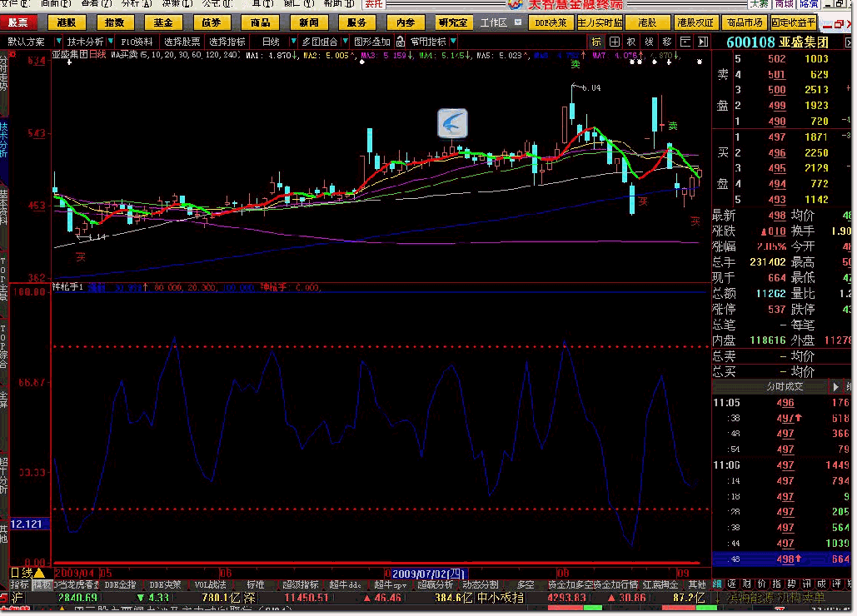This screenshot has height=616, width=857.
Task: Click the blue bird floating icon on chart
Action: click(x=452, y=123)
